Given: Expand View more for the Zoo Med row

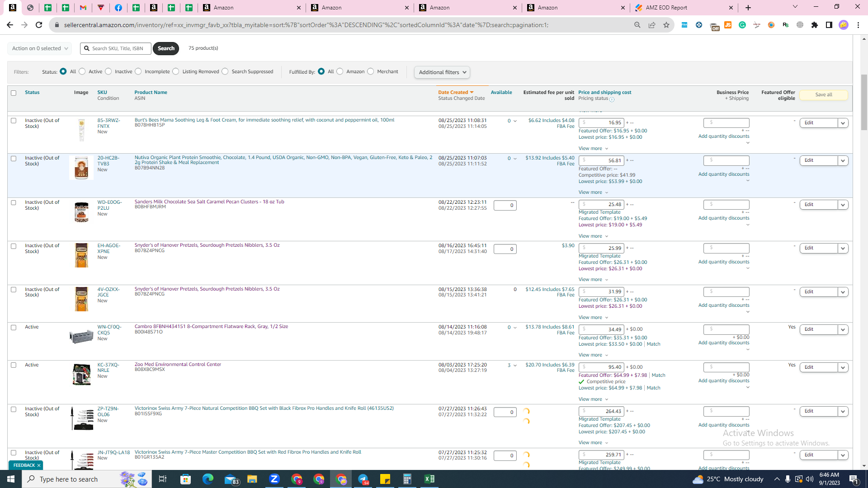Looking at the screenshot, I should (x=593, y=399).
